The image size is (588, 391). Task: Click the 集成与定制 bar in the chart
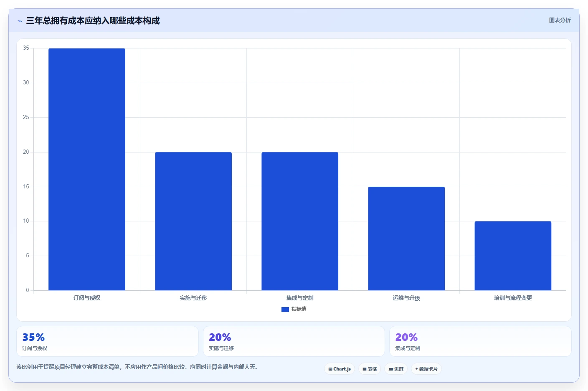[300, 221]
